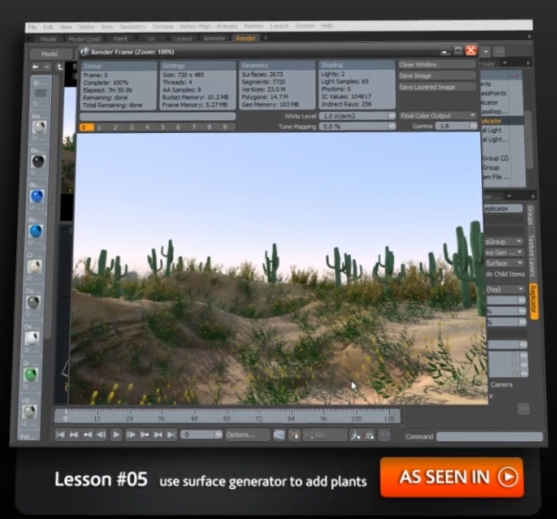This screenshot has height=519, width=557.
Task: Select the green sphere material preset
Action: (31, 374)
